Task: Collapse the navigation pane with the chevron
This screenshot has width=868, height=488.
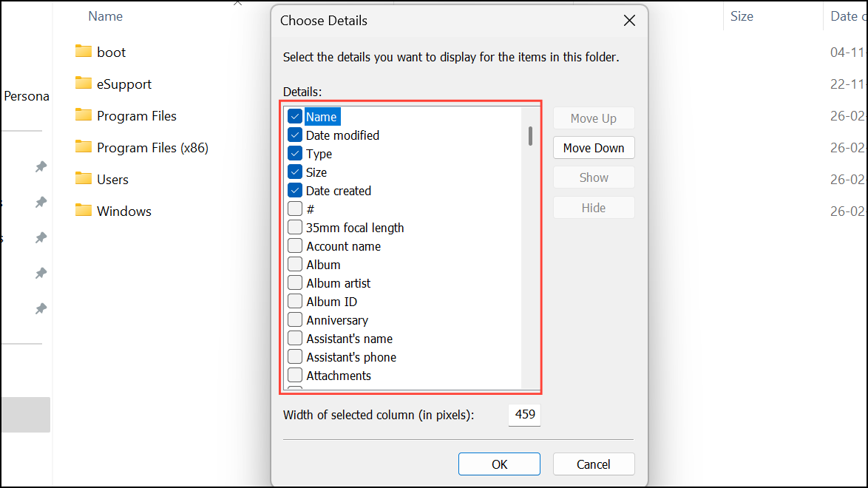Action: 237,4
